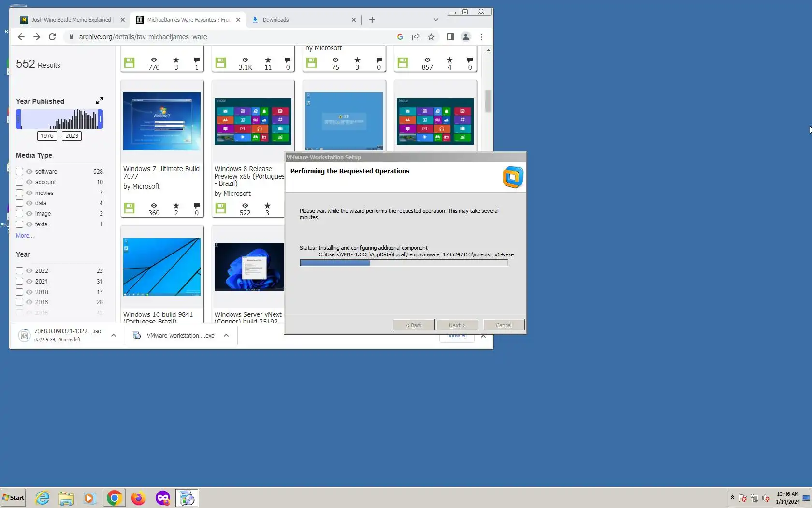
Task: Open Windows 10 build 9841 thumbnail
Action: click(162, 267)
